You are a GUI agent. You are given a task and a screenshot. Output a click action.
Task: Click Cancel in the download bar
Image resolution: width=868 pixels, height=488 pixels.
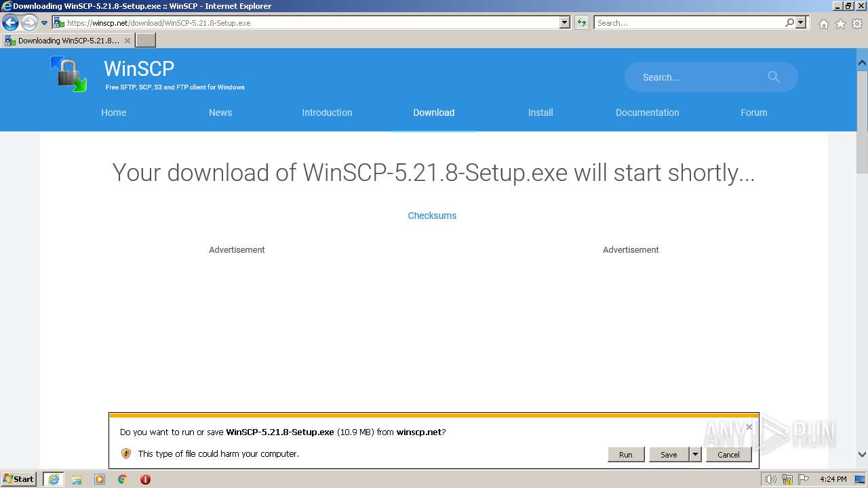pyautogui.click(x=728, y=455)
